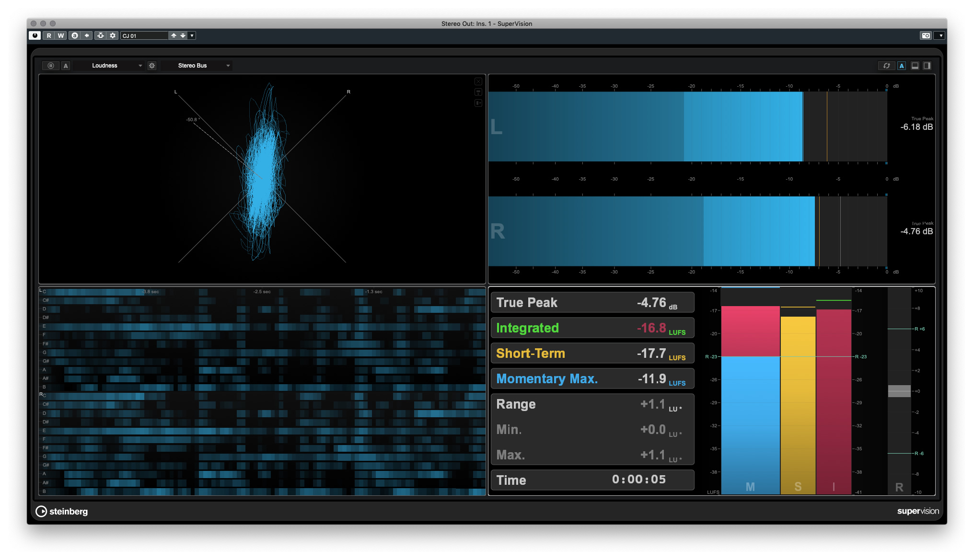Click the Range meter slider handle
This screenshot has width=974, height=560.
tap(899, 391)
